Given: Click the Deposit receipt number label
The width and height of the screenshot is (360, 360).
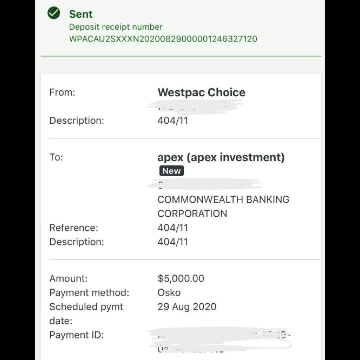Looking at the screenshot, I should (116, 27).
